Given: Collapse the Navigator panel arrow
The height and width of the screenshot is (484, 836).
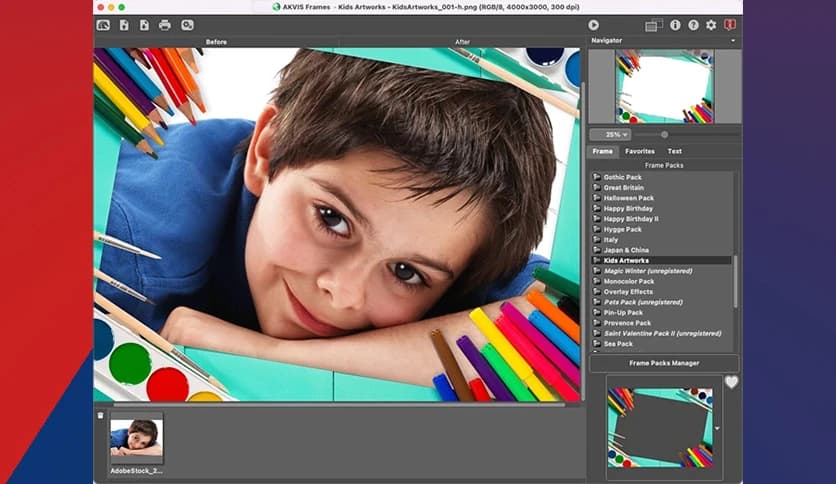Looking at the screenshot, I should pos(734,41).
